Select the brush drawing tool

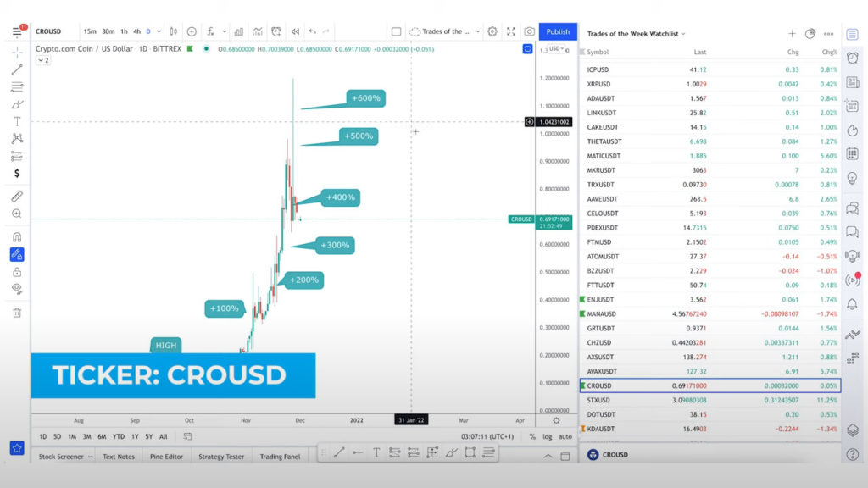[17, 104]
